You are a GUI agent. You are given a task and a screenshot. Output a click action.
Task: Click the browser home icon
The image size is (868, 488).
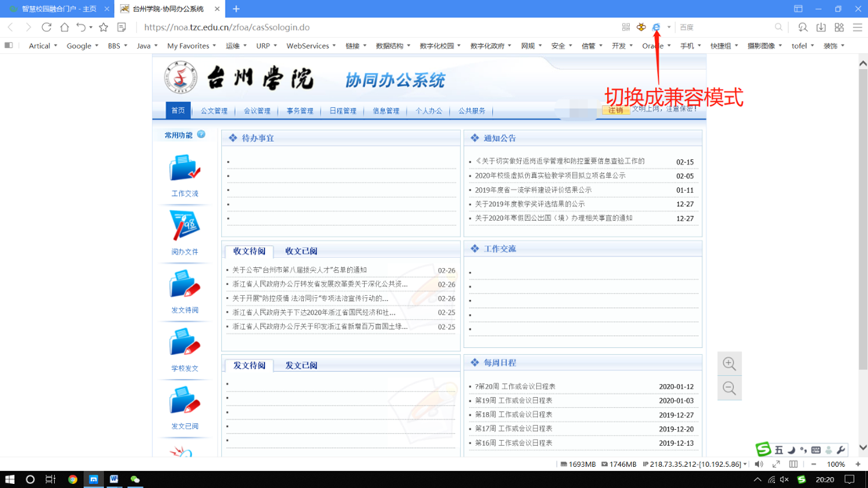point(64,27)
